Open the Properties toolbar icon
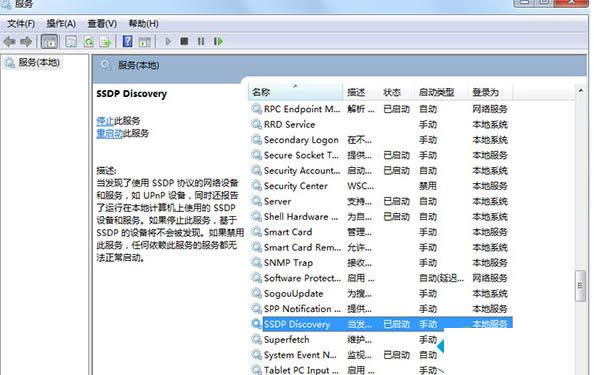 [x=71, y=42]
